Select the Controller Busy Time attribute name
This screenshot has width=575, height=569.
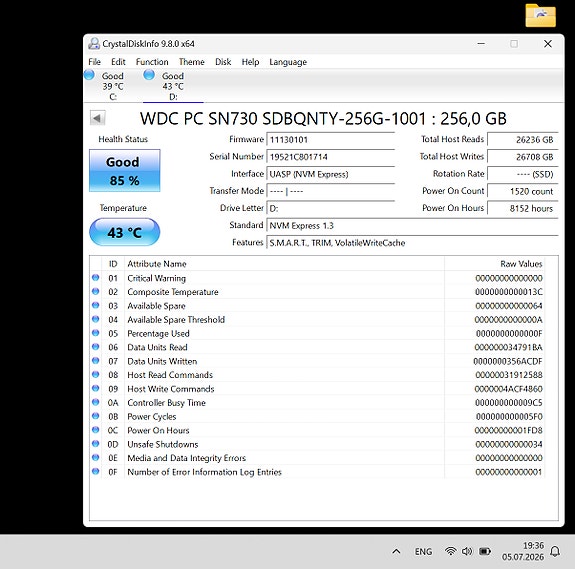166,403
